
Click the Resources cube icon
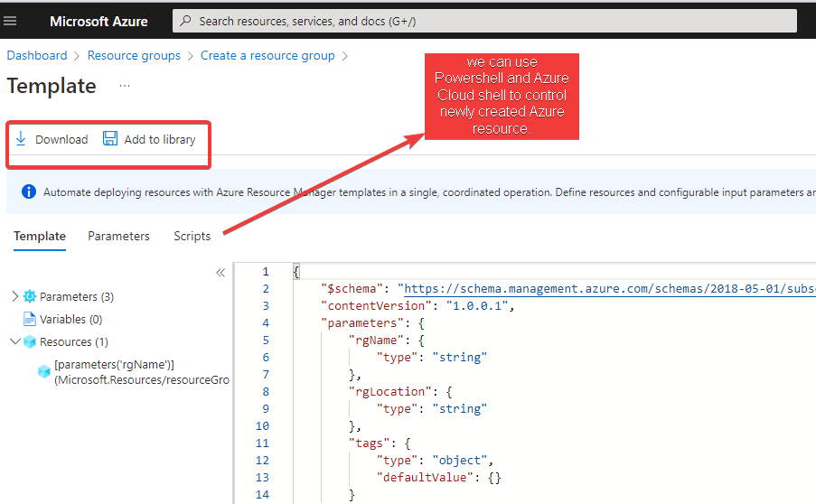coord(30,341)
